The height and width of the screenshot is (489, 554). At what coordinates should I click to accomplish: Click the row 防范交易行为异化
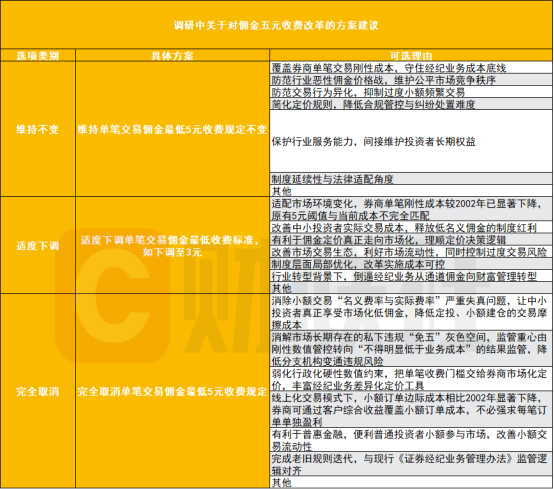411,92
